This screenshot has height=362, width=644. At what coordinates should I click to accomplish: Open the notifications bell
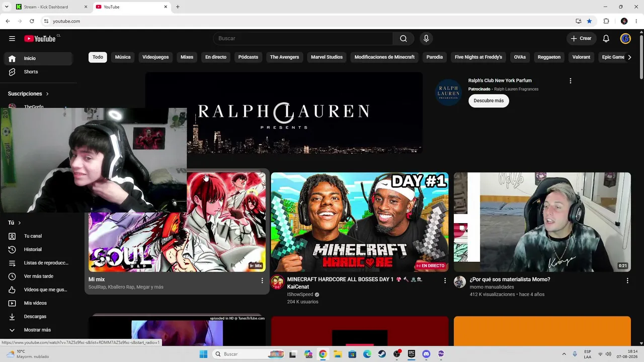[606, 39]
